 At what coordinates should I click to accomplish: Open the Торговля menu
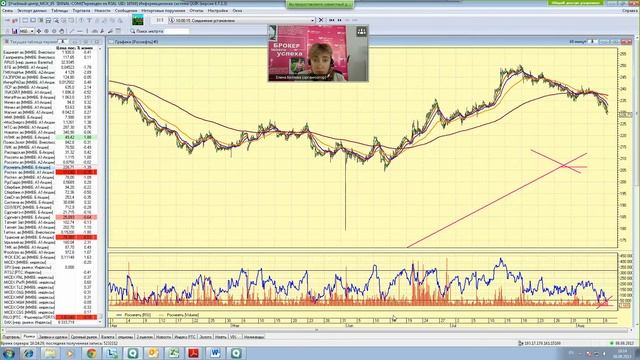[x=81, y=11]
